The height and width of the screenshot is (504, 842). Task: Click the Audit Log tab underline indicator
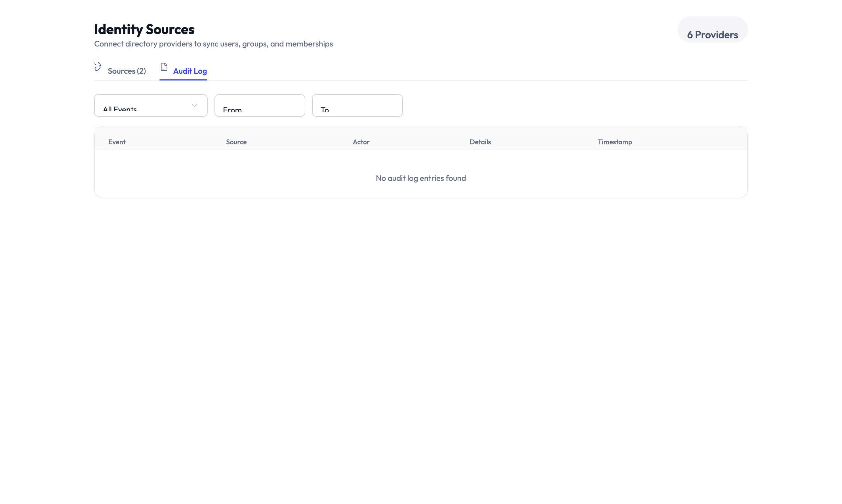183,81
